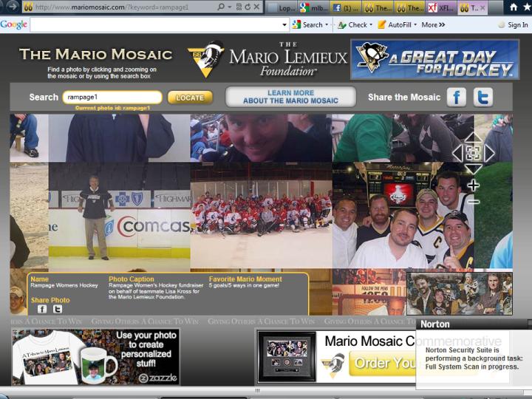
Task: Open the address bar autocomplete dropdown arrow
Action: pos(230,7)
